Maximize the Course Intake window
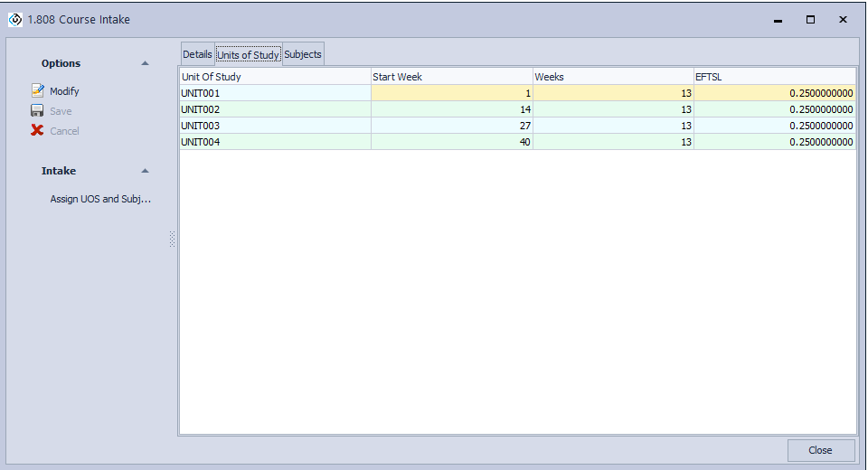 click(x=810, y=20)
